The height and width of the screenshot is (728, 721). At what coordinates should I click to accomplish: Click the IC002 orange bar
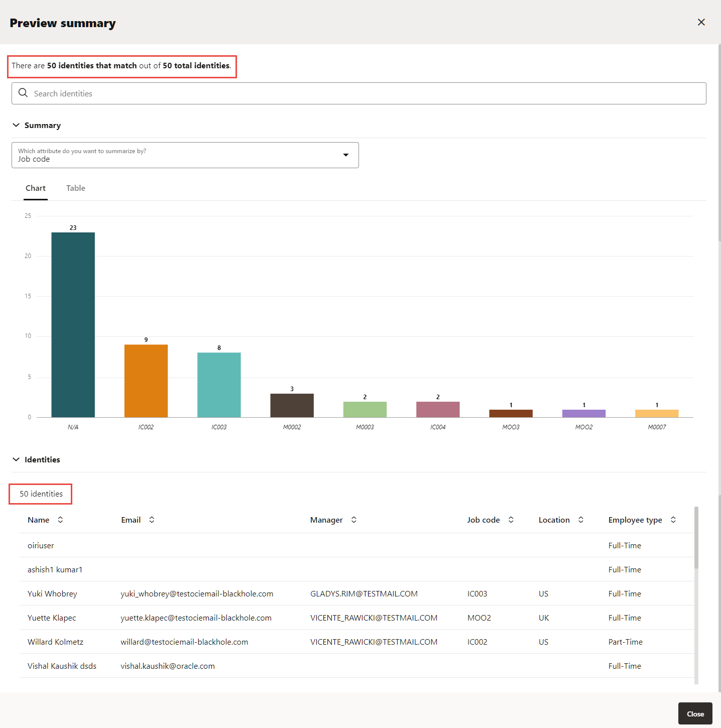(x=146, y=381)
